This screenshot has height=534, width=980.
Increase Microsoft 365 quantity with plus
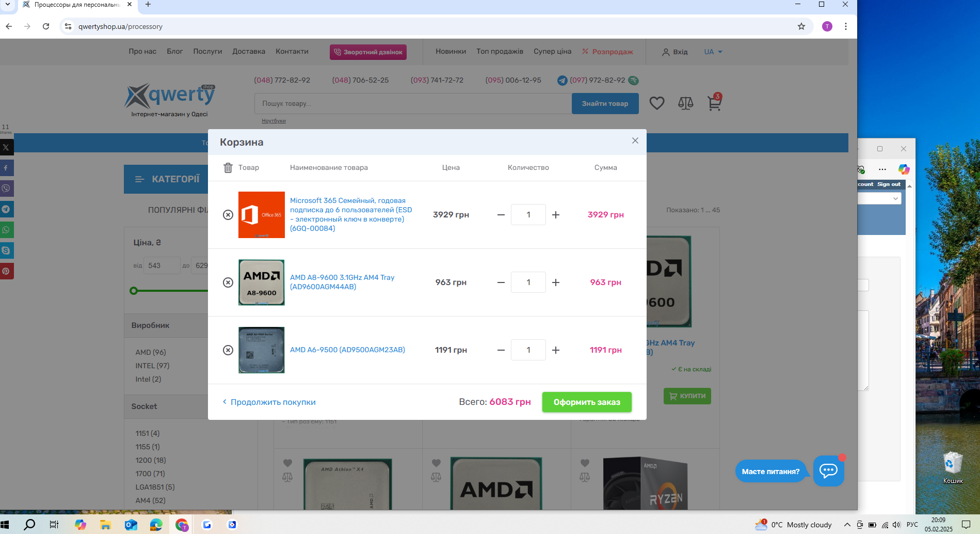[x=556, y=215]
